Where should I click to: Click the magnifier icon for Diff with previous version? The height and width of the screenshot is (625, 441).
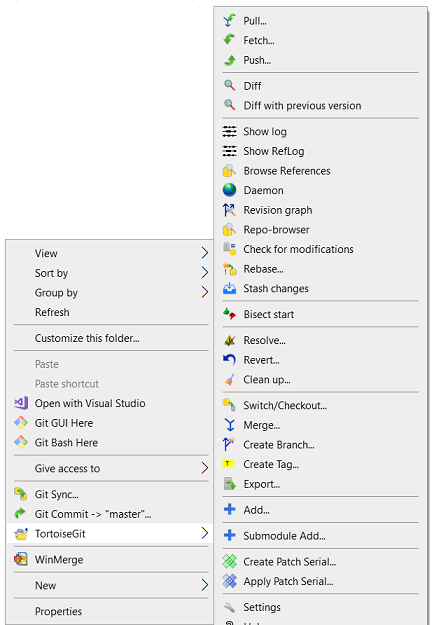pyautogui.click(x=229, y=105)
